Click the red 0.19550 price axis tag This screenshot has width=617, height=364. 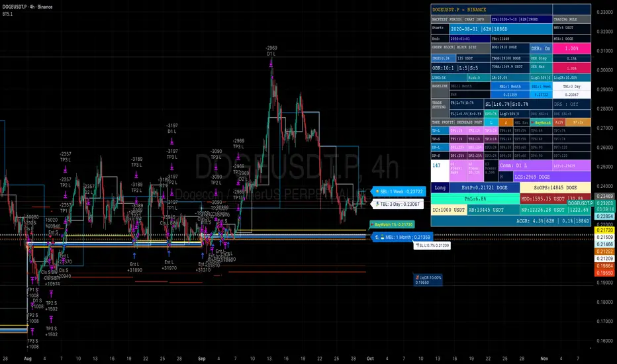click(x=604, y=273)
